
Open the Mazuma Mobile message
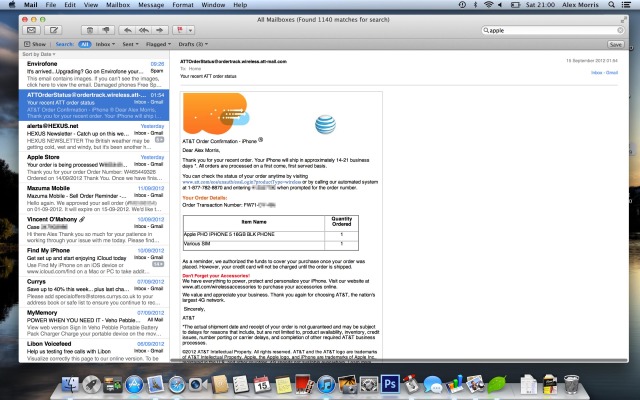(94, 198)
